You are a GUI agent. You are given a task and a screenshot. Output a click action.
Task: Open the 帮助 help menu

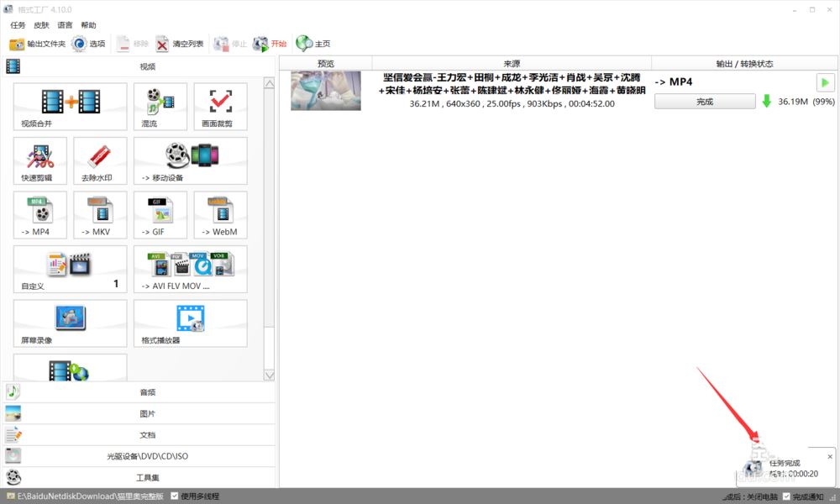click(88, 25)
